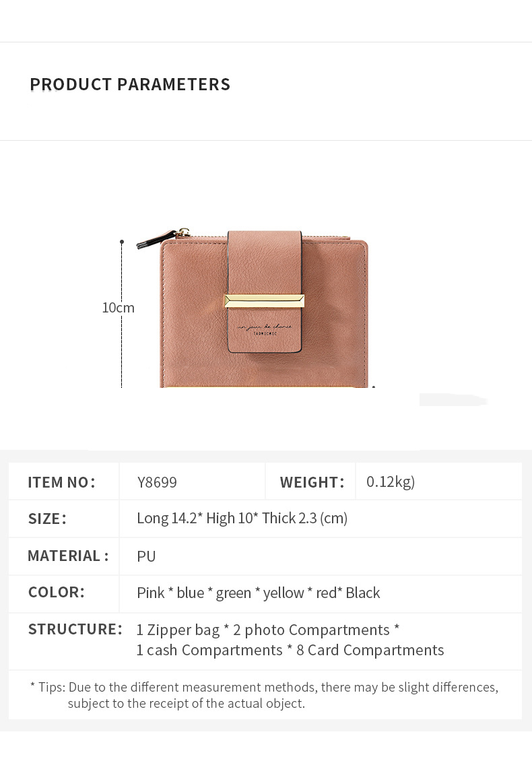The height and width of the screenshot is (761, 532).
Task: Click the PU material value
Action: click(146, 556)
